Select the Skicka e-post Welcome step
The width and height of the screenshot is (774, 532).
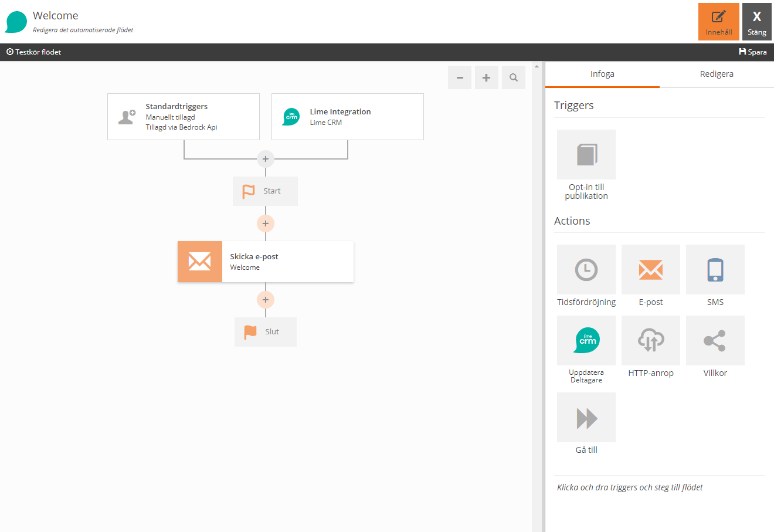265,262
